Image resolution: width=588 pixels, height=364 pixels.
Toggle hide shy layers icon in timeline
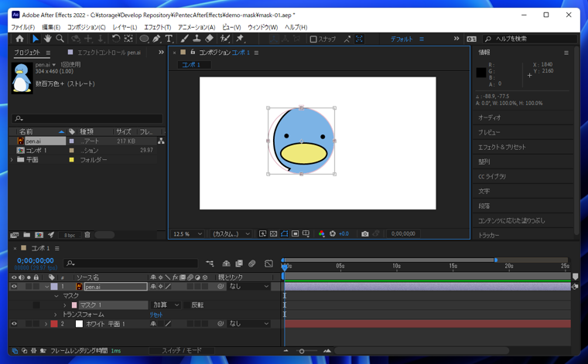[226, 264]
